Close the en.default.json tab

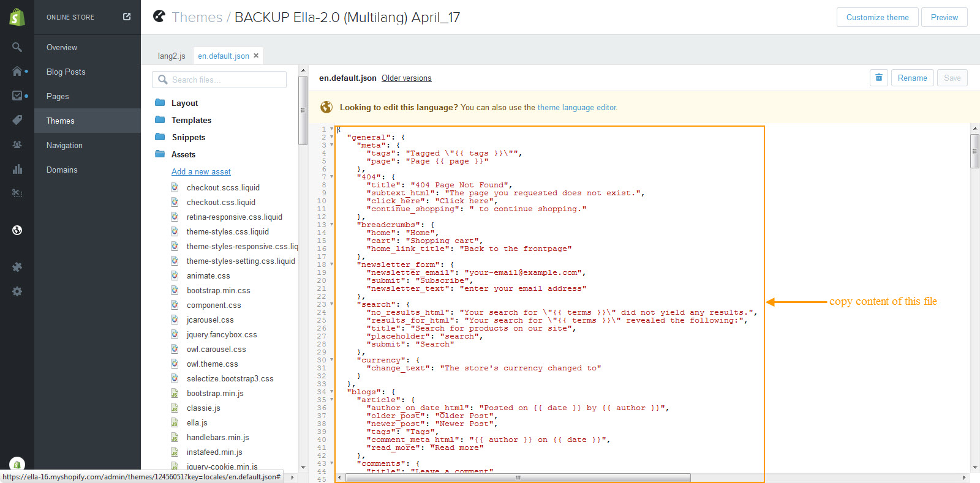(x=256, y=56)
